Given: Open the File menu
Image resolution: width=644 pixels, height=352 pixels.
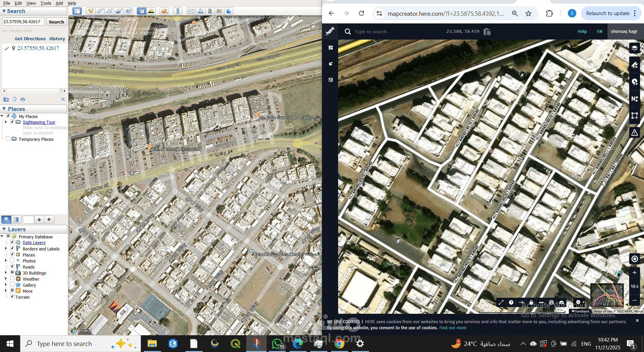Looking at the screenshot, I should [x=6, y=3].
